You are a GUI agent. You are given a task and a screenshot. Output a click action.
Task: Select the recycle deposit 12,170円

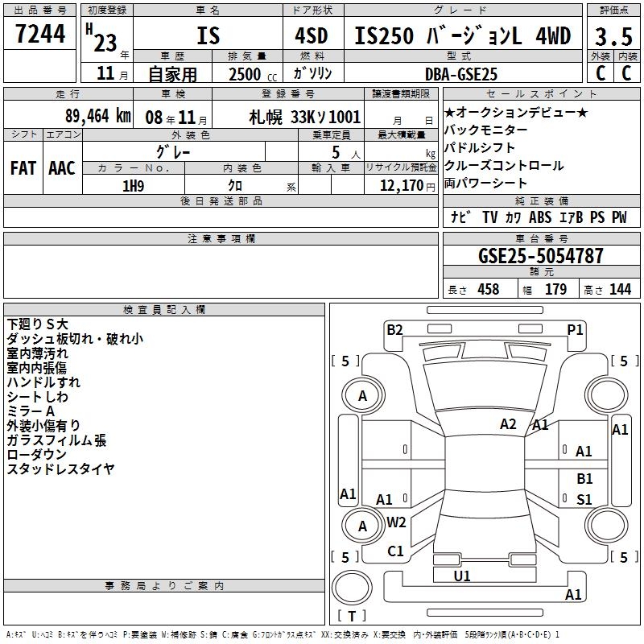[407, 186]
